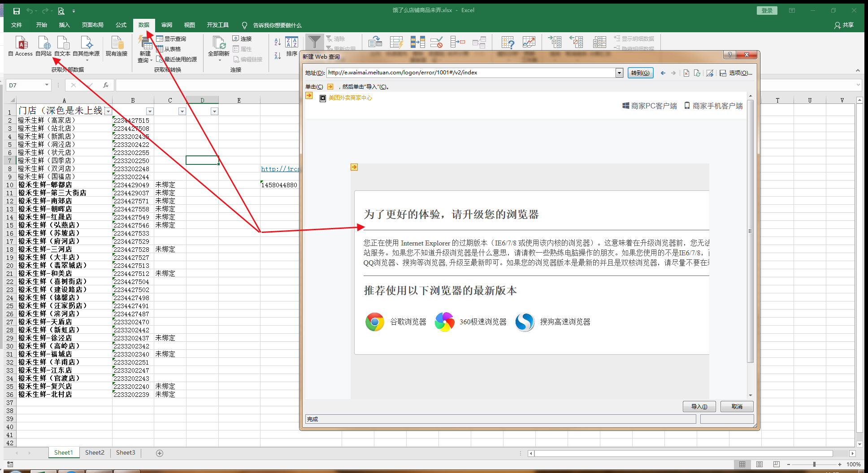Switch to the 插入 insert tab
The width and height of the screenshot is (868, 473).
[x=65, y=25]
